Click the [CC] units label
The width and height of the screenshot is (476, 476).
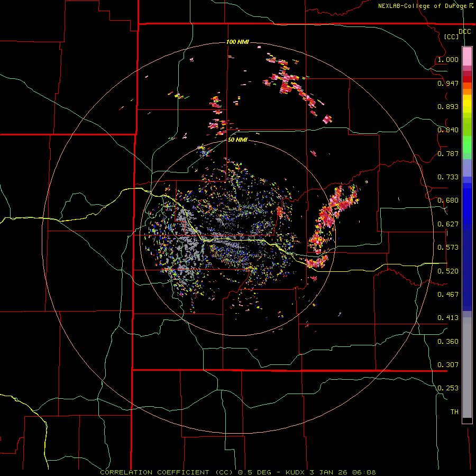pyautogui.click(x=451, y=36)
